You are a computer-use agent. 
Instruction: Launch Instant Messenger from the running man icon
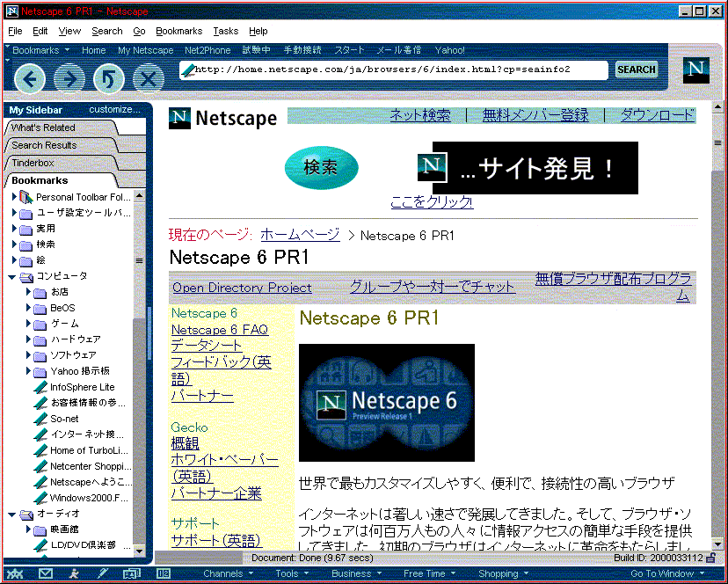pyautogui.click(x=73, y=573)
